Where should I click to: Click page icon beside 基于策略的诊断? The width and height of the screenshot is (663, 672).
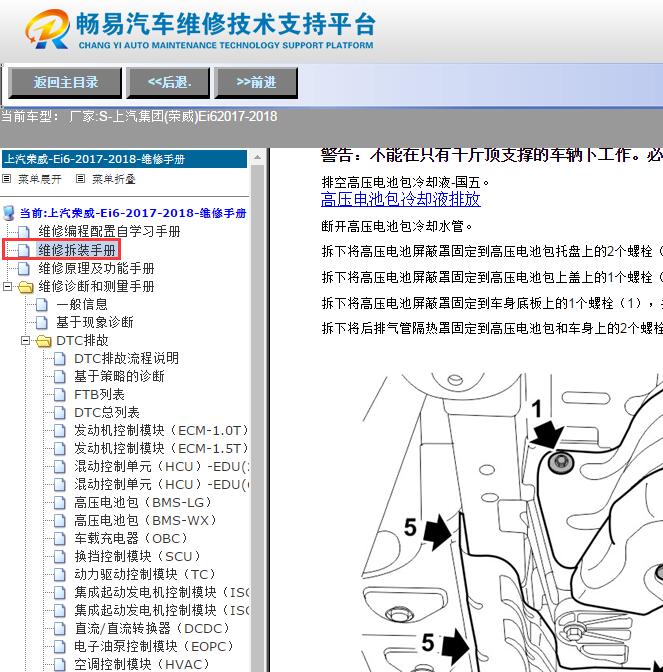pyautogui.click(x=60, y=377)
